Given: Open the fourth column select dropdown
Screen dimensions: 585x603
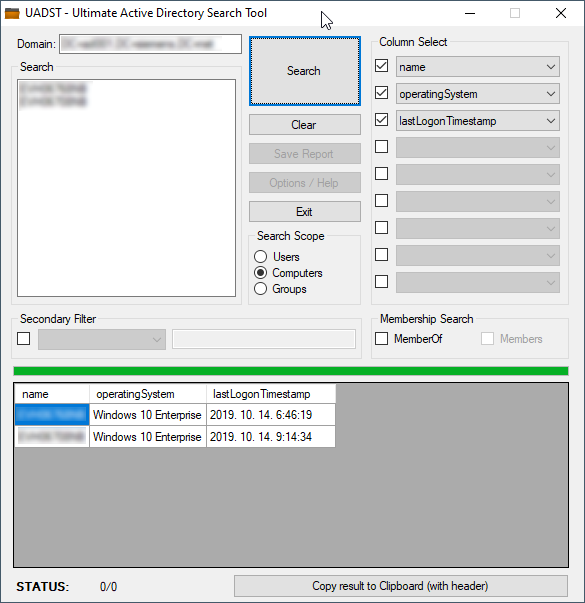Looking at the screenshot, I should 478,148.
